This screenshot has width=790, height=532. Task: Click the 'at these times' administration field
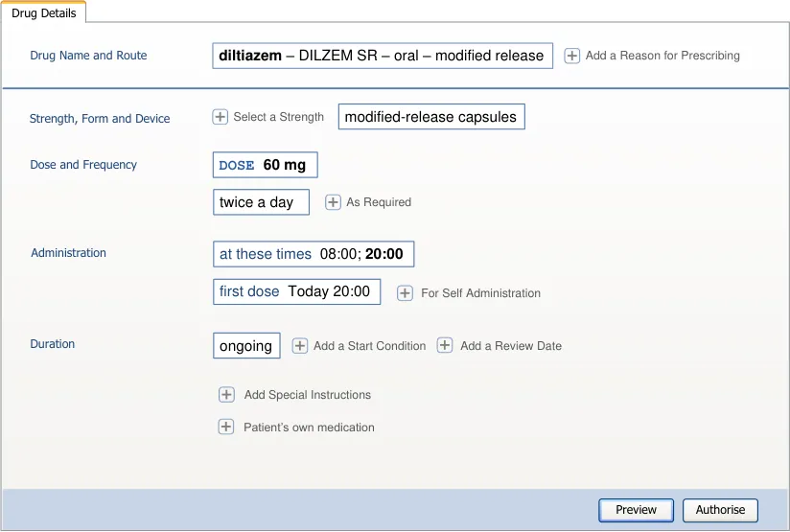point(314,254)
